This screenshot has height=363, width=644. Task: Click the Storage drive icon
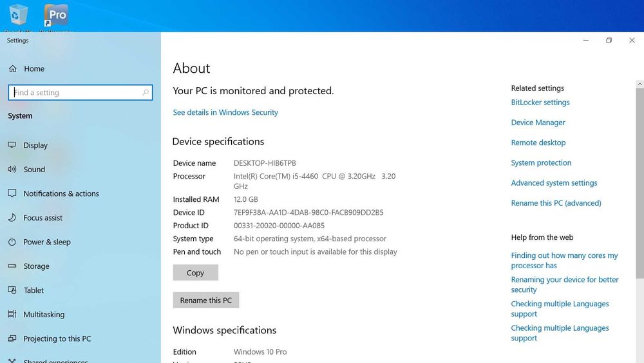pyautogui.click(x=12, y=266)
